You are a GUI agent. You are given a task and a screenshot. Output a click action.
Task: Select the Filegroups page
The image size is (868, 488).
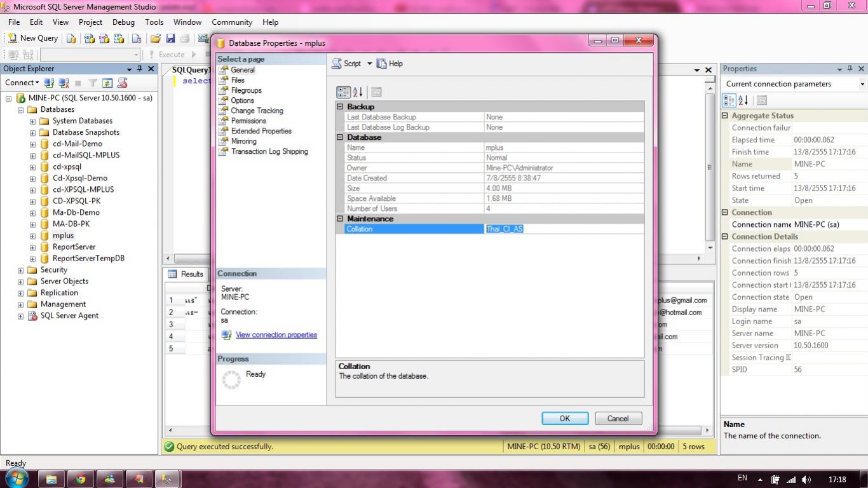tap(246, 90)
